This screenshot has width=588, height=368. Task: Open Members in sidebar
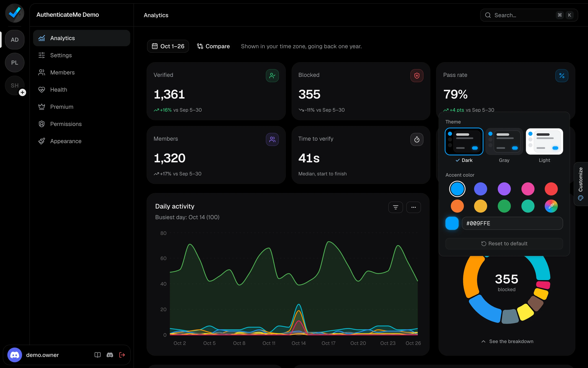pyautogui.click(x=82, y=73)
